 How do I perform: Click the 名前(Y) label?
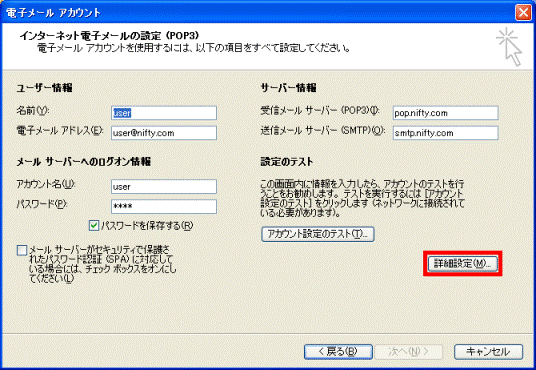pyautogui.click(x=33, y=111)
